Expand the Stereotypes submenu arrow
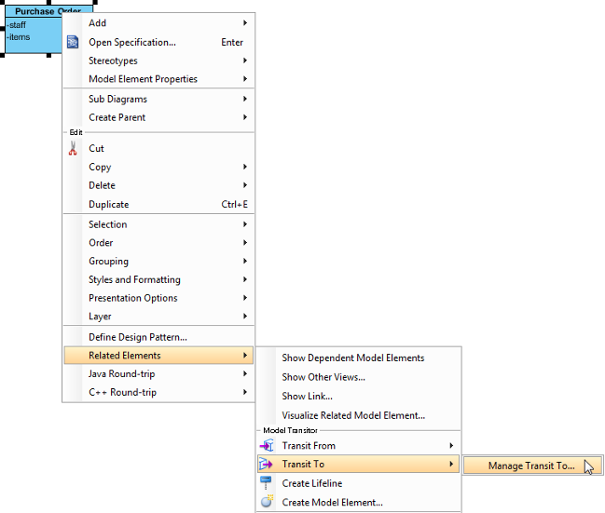This screenshot has height=513, width=605. click(x=245, y=61)
